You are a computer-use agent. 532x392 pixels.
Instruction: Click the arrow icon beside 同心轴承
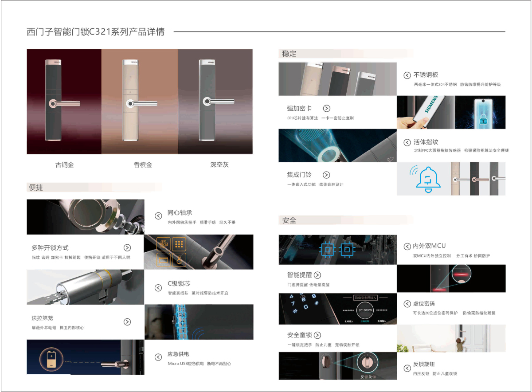(x=158, y=216)
